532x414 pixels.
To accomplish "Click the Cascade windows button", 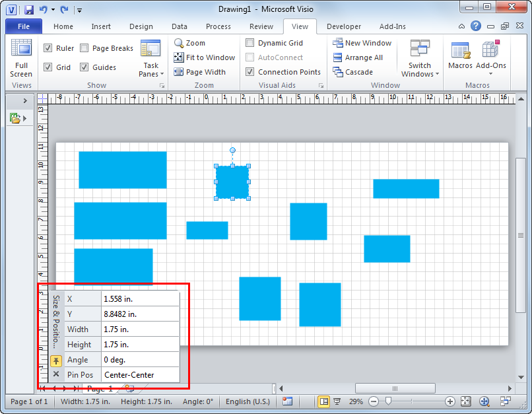I will tap(353, 72).
